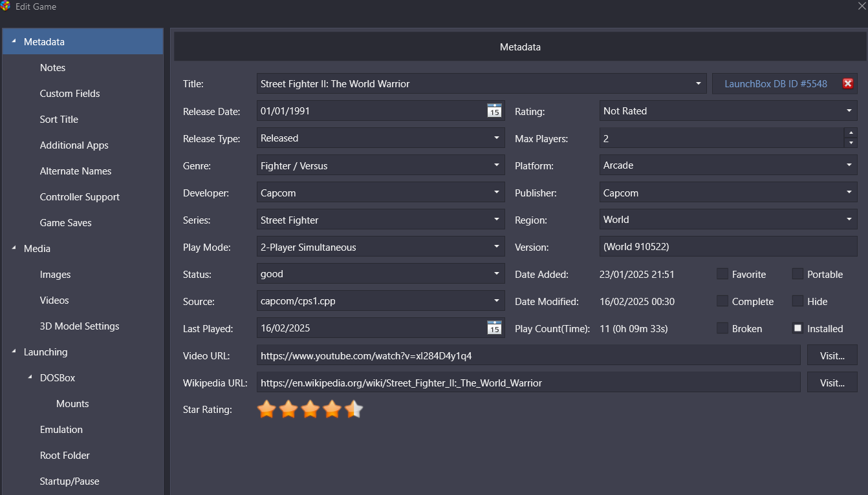868x495 pixels.
Task: Collapse the Metadata tree section
Action: coord(14,41)
